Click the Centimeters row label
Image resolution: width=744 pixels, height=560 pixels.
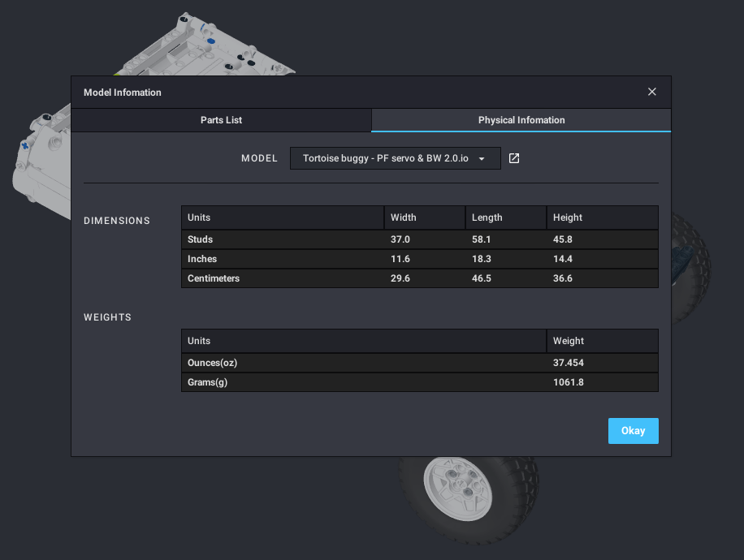(x=213, y=278)
